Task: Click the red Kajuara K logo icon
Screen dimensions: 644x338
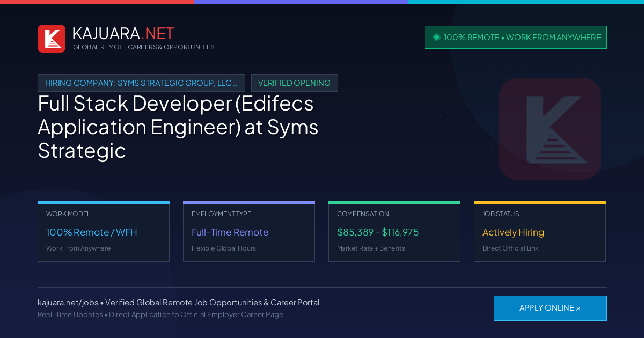Action: click(x=52, y=39)
